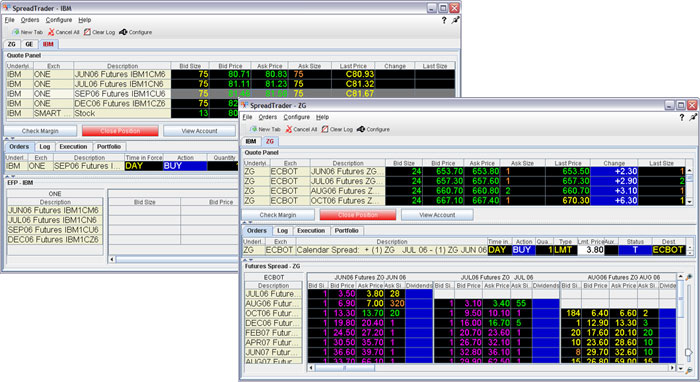The height and width of the screenshot is (382, 700).
Task: Open Log tab in ZG window
Action: click(282, 231)
